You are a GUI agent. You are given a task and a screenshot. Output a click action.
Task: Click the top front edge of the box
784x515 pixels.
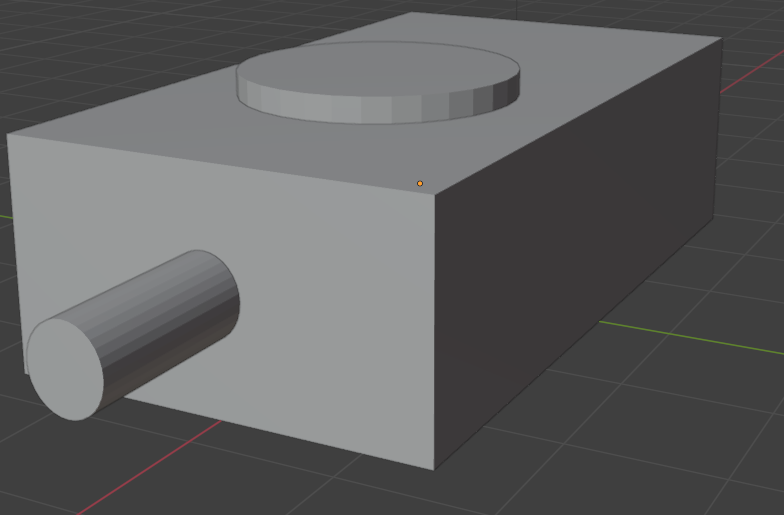(220, 164)
